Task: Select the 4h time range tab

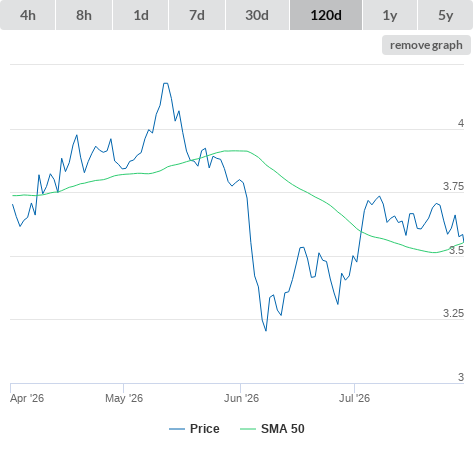Action: pyautogui.click(x=28, y=15)
